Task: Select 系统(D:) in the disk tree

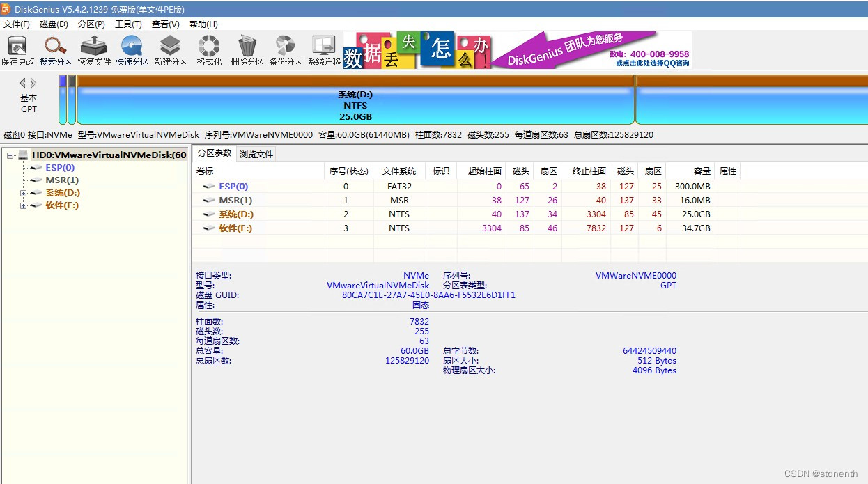Action: coord(63,193)
